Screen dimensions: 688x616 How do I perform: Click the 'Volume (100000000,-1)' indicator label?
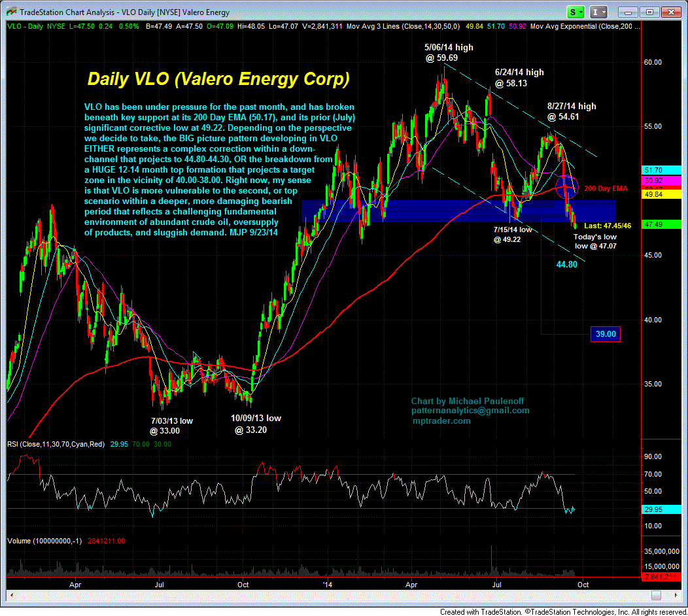point(44,541)
